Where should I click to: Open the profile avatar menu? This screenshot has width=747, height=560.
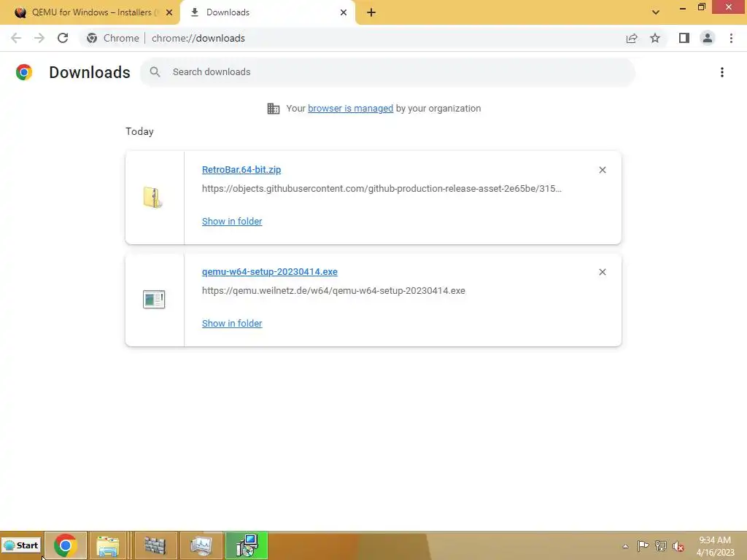pos(708,38)
